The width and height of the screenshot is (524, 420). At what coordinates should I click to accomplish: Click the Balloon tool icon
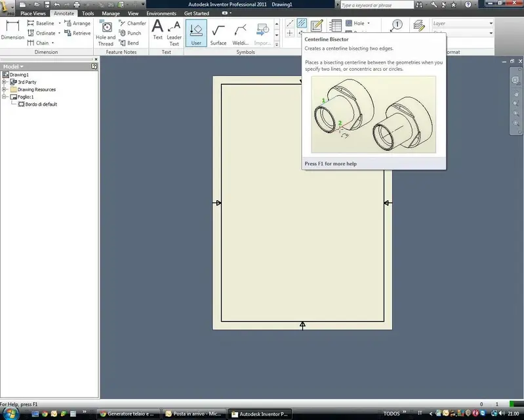[x=396, y=26]
